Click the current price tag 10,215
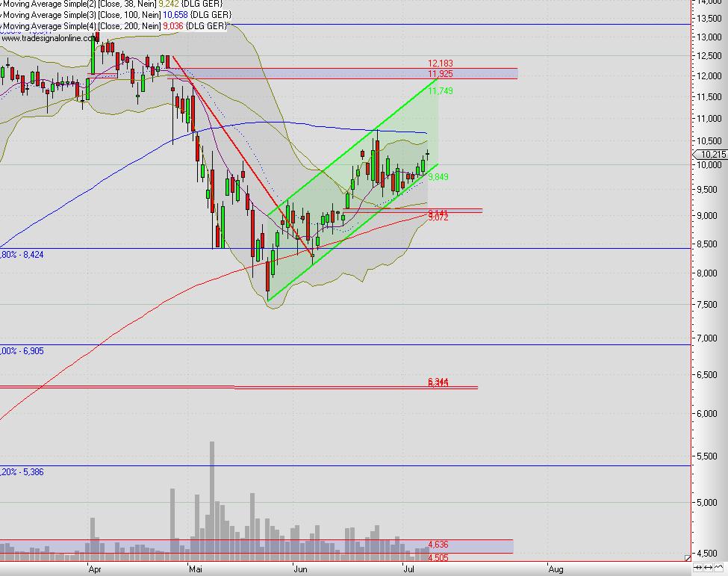This screenshot has height=576, width=728. pyautogui.click(x=710, y=154)
